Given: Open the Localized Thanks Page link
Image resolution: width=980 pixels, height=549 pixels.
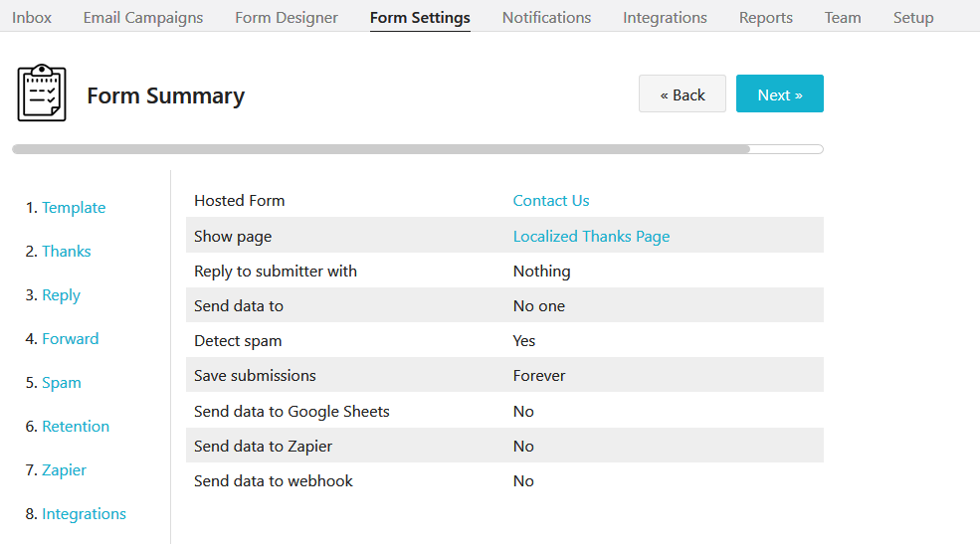Looking at the screenshot, I should [x=591, y=237].
